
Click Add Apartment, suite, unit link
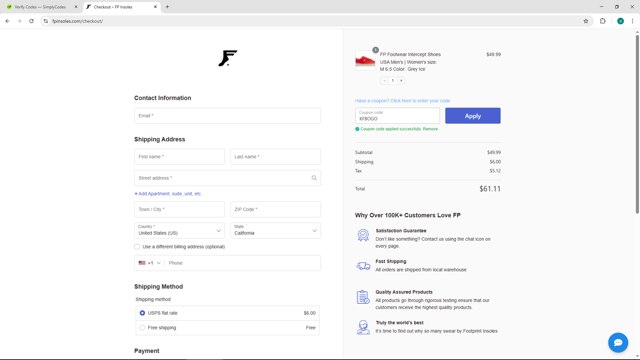(168, 194)
